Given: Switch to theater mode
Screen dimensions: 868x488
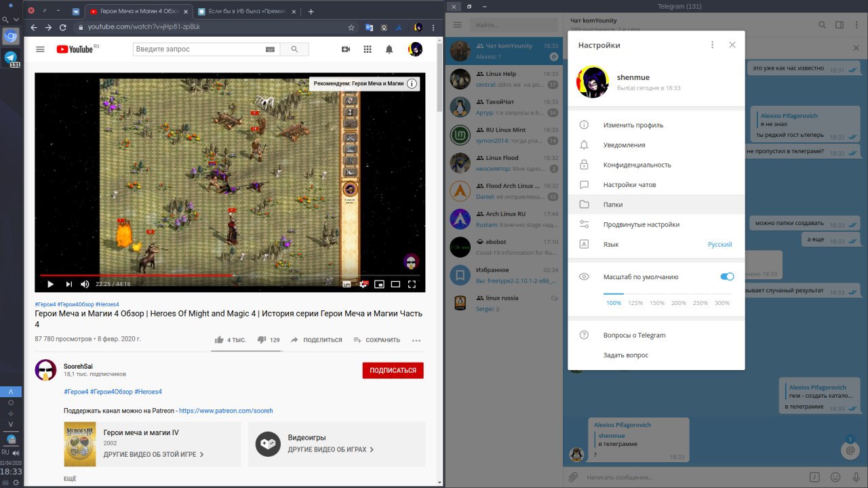Looking at the screenshot, I should tap(395, 284).
